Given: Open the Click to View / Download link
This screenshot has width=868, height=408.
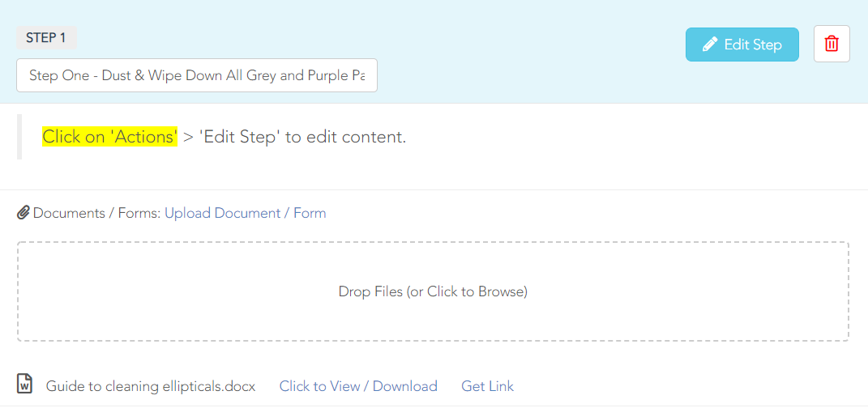Looking at the screenshot, I should pyautogui.click(x=358, y=386).
